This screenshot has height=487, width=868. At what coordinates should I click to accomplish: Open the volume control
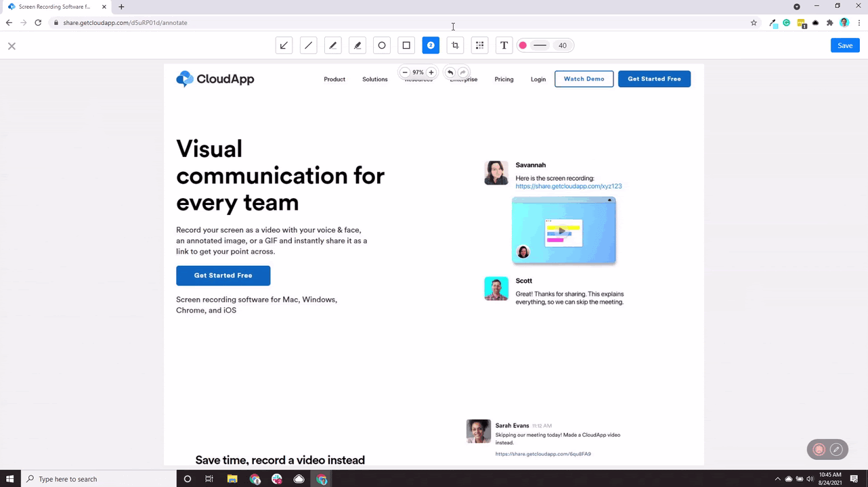tap(810, 479)
